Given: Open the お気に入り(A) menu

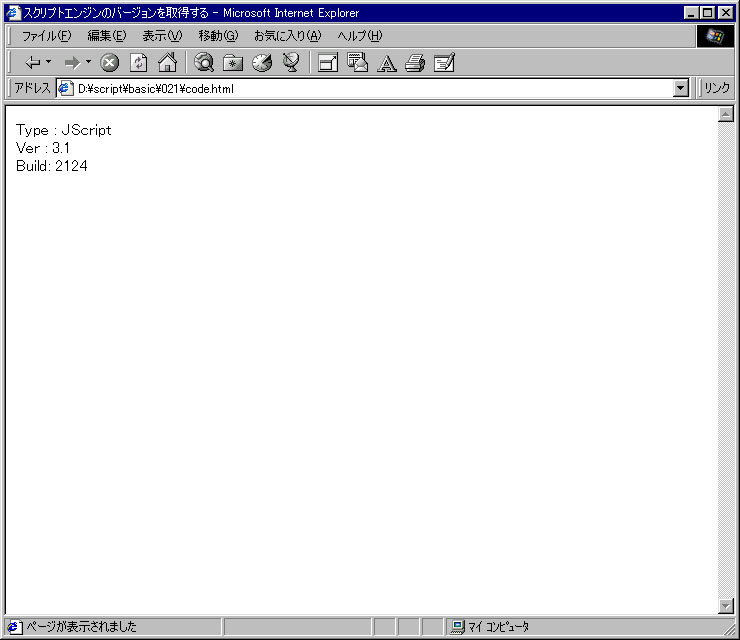Looking at the screenshot, I should pyautogui.click(x=287, y=36).
